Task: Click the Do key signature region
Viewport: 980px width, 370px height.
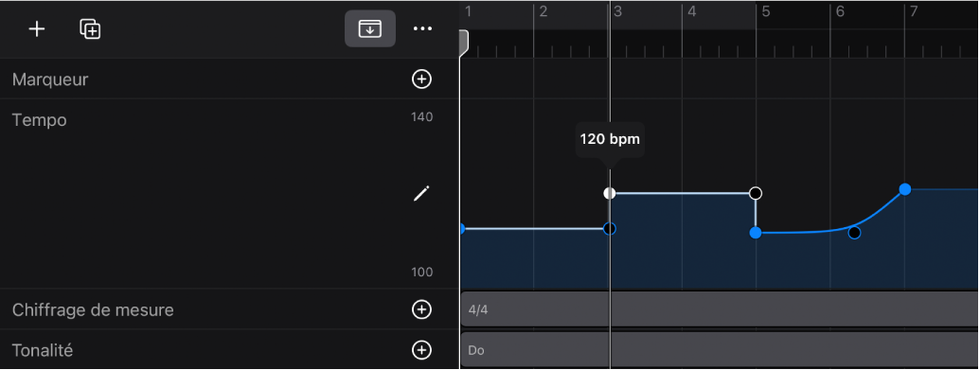Action: [x=720, y=350]
